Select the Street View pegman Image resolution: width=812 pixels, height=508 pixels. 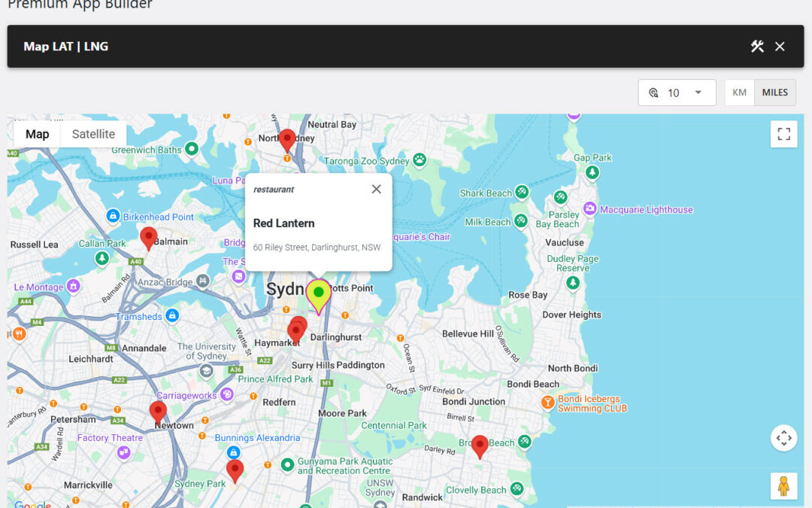point(783,486)
